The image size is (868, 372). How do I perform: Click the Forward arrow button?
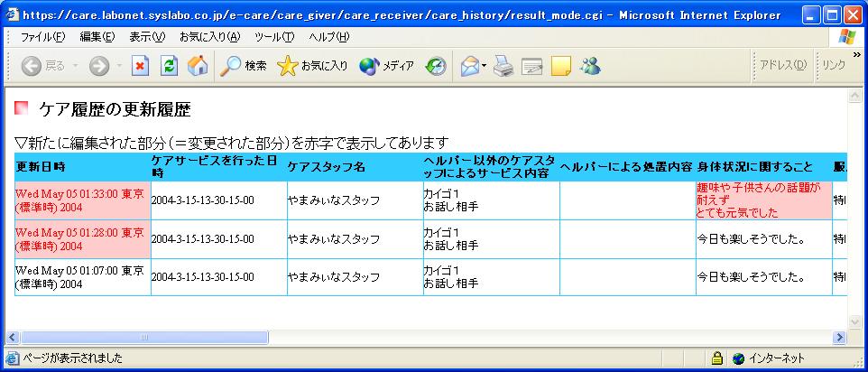(98, 66)
